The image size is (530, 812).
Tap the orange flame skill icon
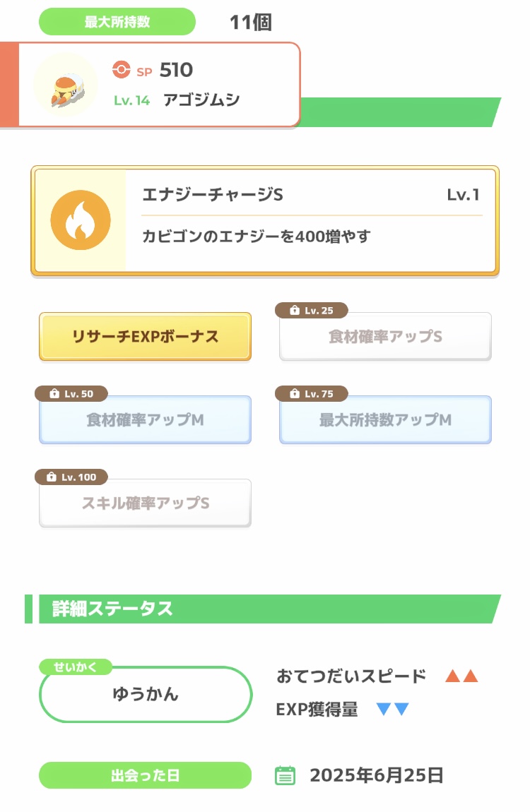click(x=81, y=220)
